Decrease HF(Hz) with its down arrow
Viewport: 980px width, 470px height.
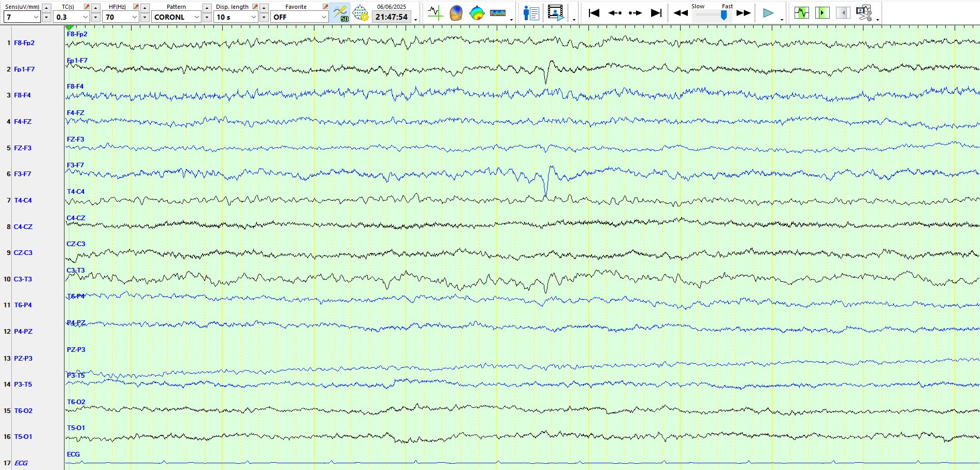(x=145, y=17)
